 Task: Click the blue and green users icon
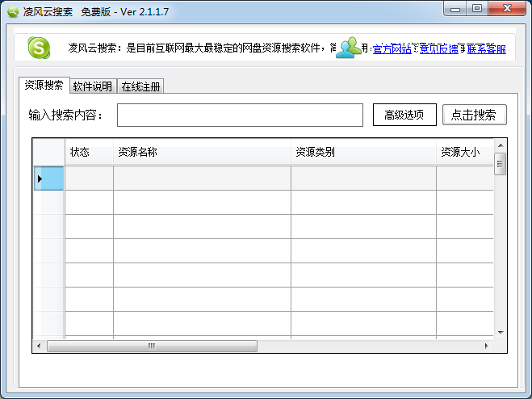coord(349,48)
